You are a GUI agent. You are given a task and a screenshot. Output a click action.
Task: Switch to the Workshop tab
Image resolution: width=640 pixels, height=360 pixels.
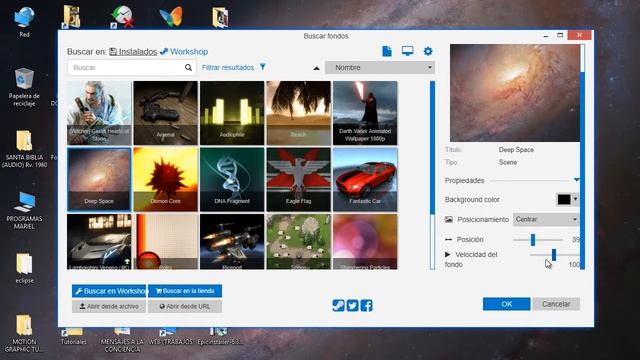(184, 51)
